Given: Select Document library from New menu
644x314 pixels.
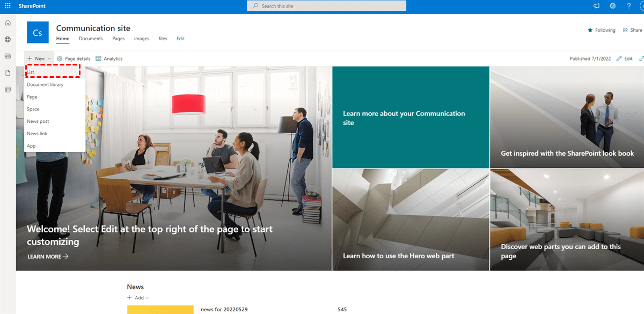Looking at the screenshot, I should click(55, 84).
